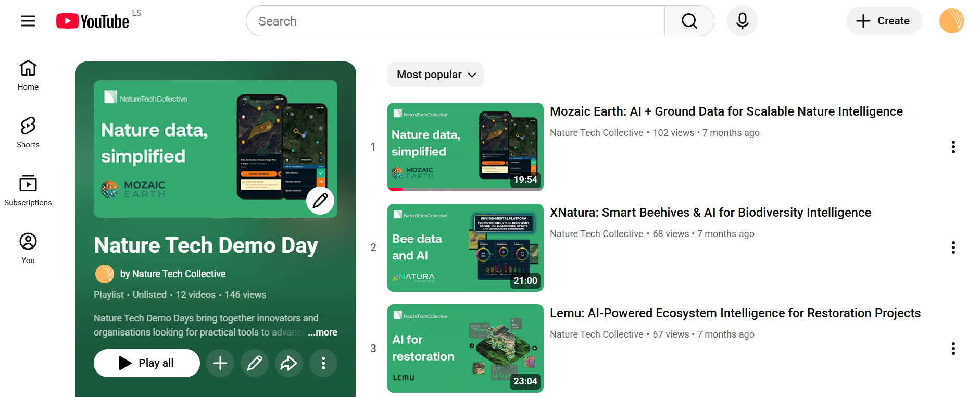The width and height of the screenshot is (980, 397).
Task: Open the Mozaic Earth video thumbnail
Action: [x=466, y=147]
